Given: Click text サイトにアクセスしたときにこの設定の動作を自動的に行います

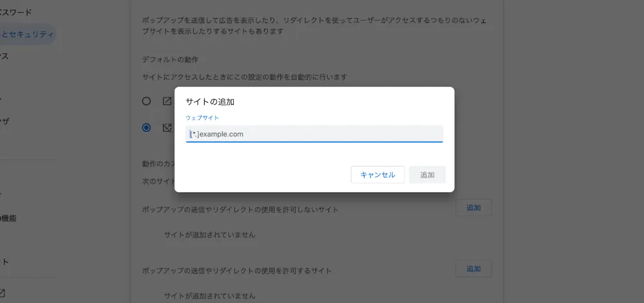Looking at the screenshot, I should pos(244,77).
